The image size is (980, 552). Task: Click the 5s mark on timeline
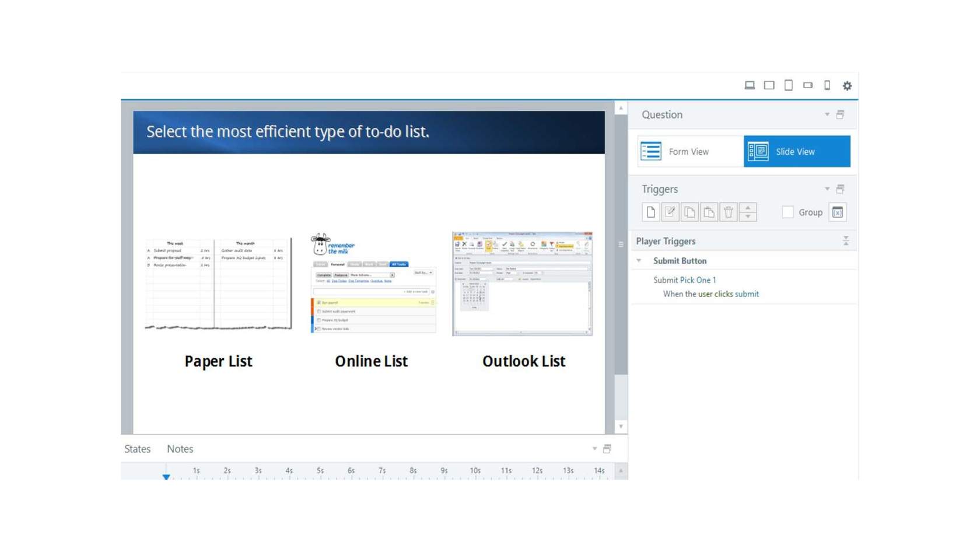(320, 470)
